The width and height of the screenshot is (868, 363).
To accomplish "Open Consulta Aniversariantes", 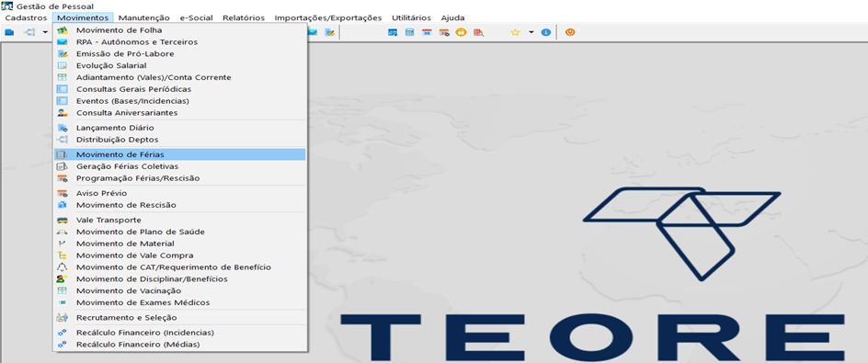I will point(179,113).
